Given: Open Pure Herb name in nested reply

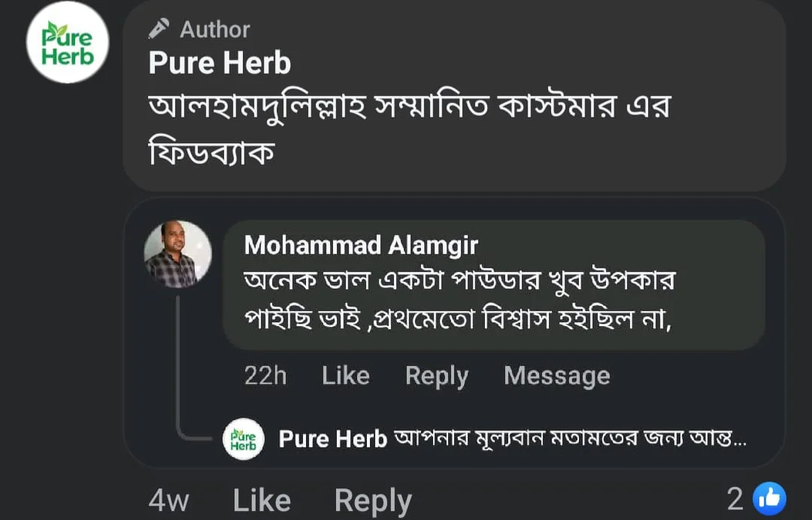Looking at the screenshot, I should coord(332,439).
